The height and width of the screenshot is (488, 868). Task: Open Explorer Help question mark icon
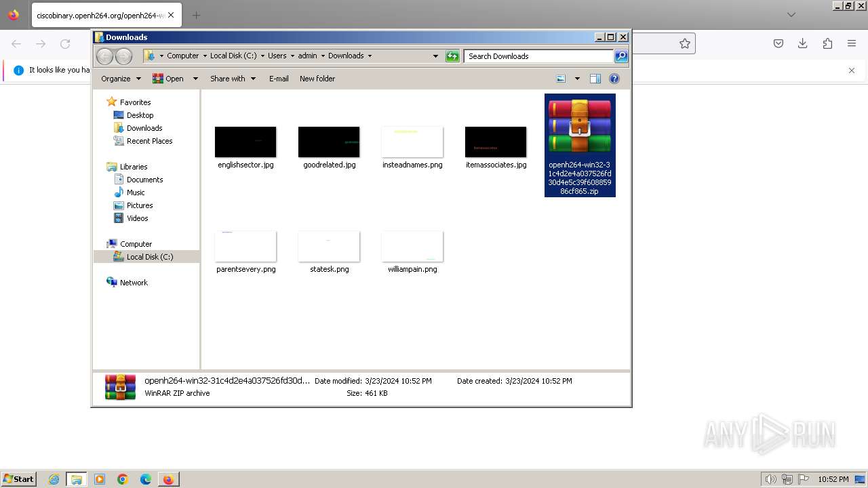pos(614,79)
